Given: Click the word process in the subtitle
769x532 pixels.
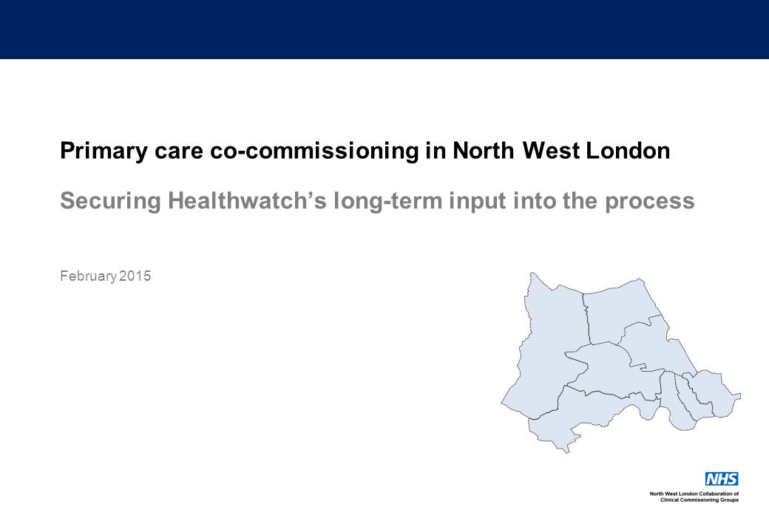Looking at the screenshot, I should 650,202.
